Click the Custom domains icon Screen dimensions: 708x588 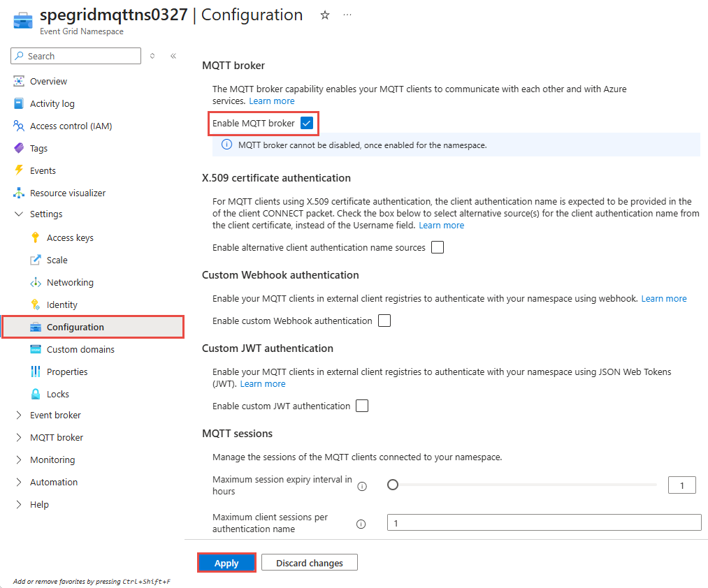(35, 349)
